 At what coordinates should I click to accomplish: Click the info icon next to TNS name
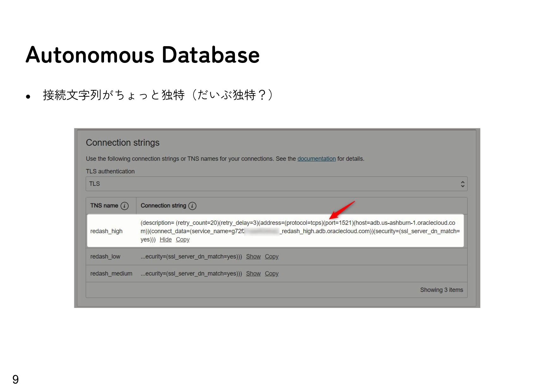(125, 206)
